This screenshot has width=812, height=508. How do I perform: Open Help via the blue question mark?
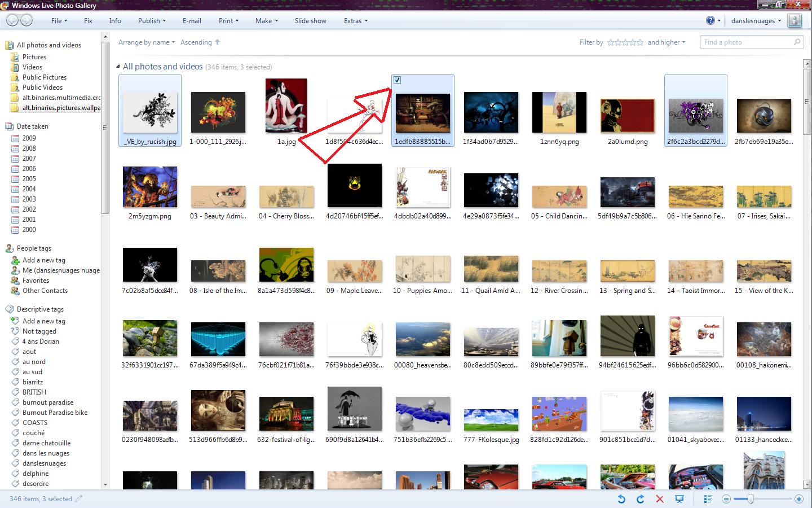pos(710,20)
